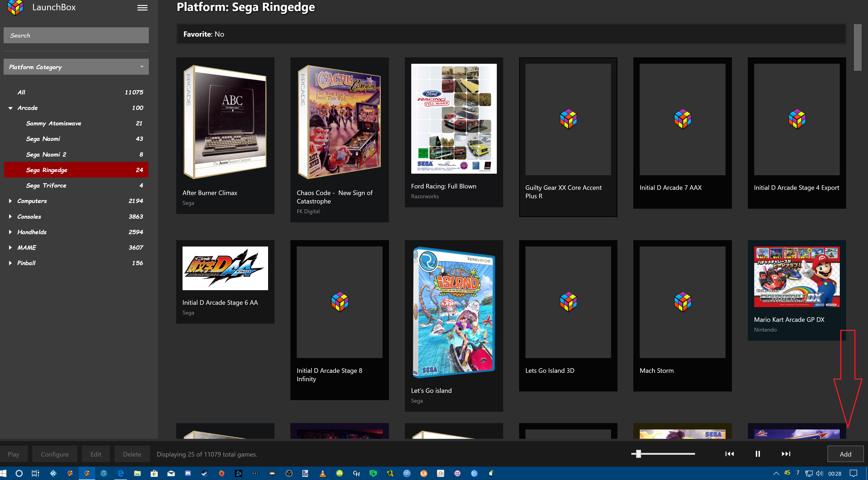Select the All games row
The width and height of the screenshot is (868, 480).
[76, 92]
